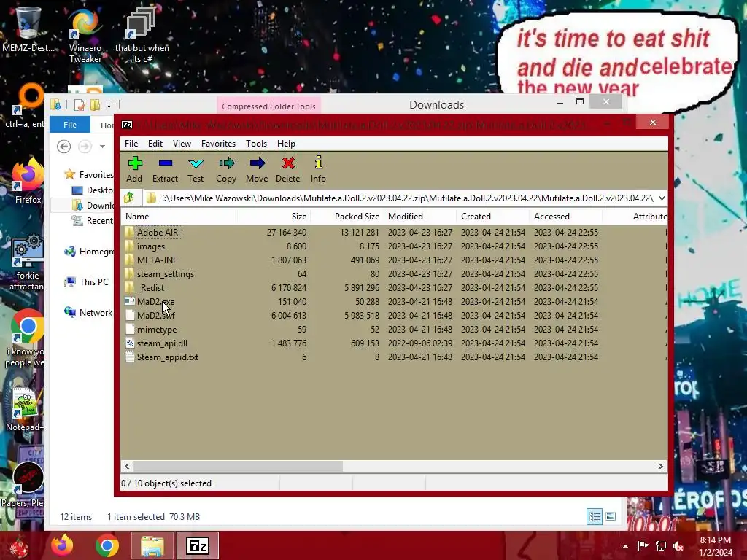Select the Steam_appid.txt file
The height and width of the screenshot is (560, 747).
coord(167,357)
